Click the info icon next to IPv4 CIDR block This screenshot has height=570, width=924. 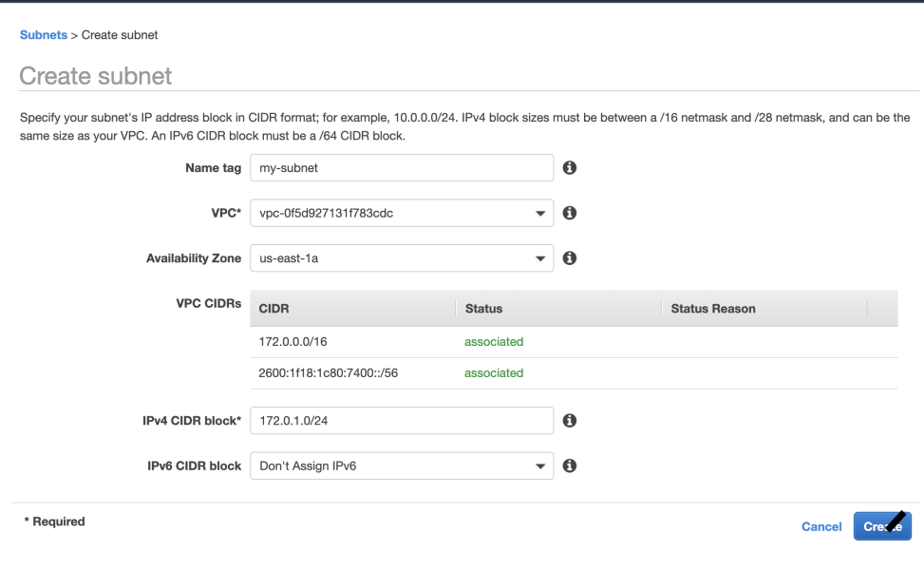pyautogui.click(x=569, y=420)
